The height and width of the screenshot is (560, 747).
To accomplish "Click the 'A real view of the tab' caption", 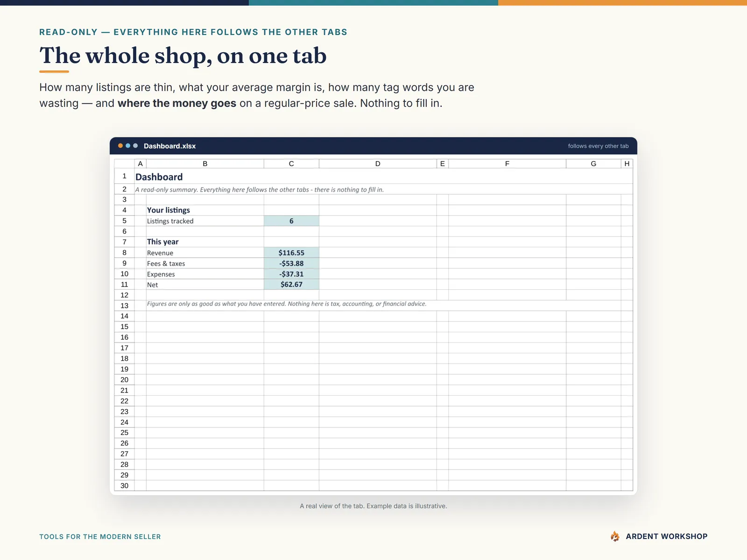I will click(373, 506).
